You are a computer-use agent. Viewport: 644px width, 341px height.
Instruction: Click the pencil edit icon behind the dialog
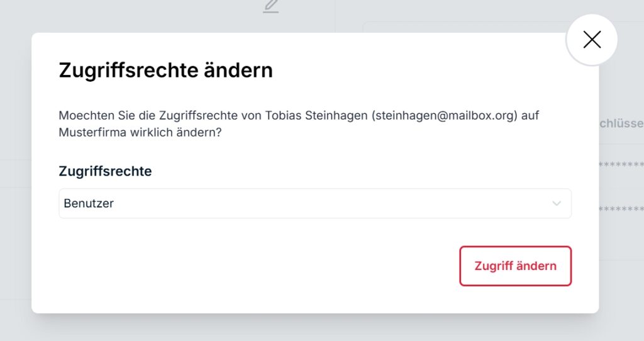point(271,6)
